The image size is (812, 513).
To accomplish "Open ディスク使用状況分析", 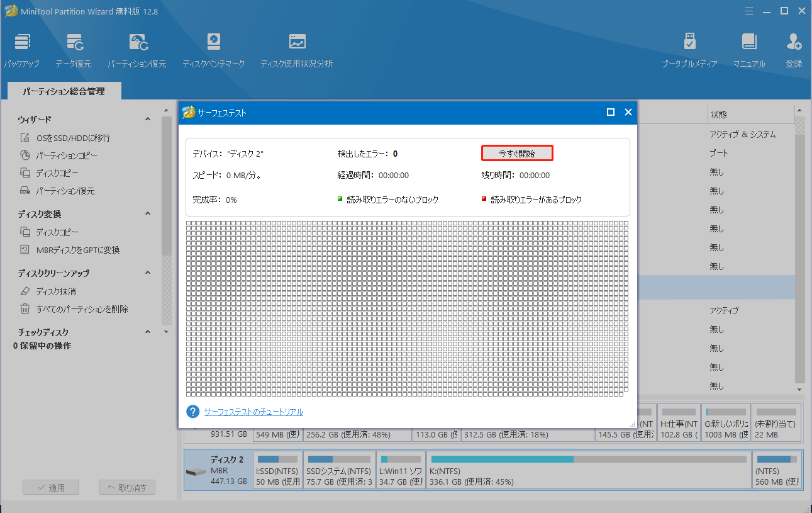I will (x=296, y=50).
